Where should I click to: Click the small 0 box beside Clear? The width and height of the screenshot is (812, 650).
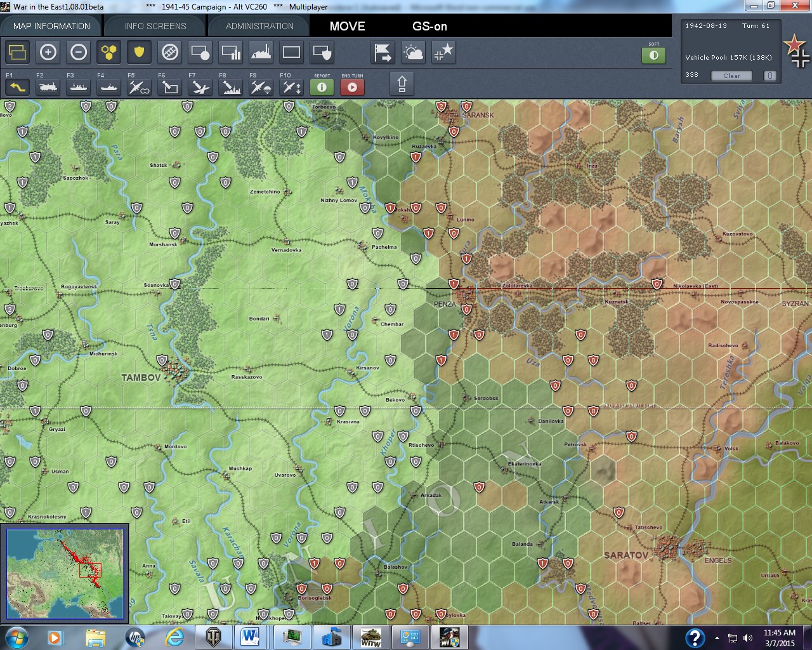(x=769, y=76)
